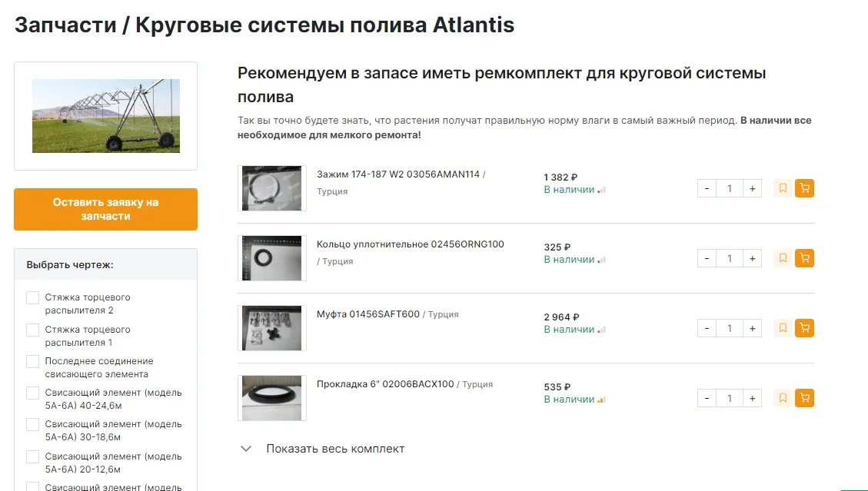
Task: Add Кольцо уплотнительное to the cart
Action: tap(804, 258)
